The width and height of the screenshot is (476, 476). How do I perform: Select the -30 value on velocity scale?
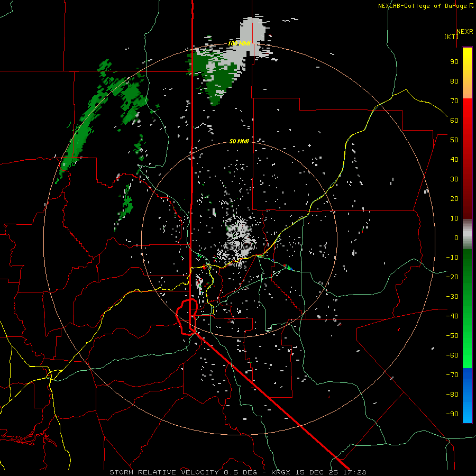coord(452,297)
